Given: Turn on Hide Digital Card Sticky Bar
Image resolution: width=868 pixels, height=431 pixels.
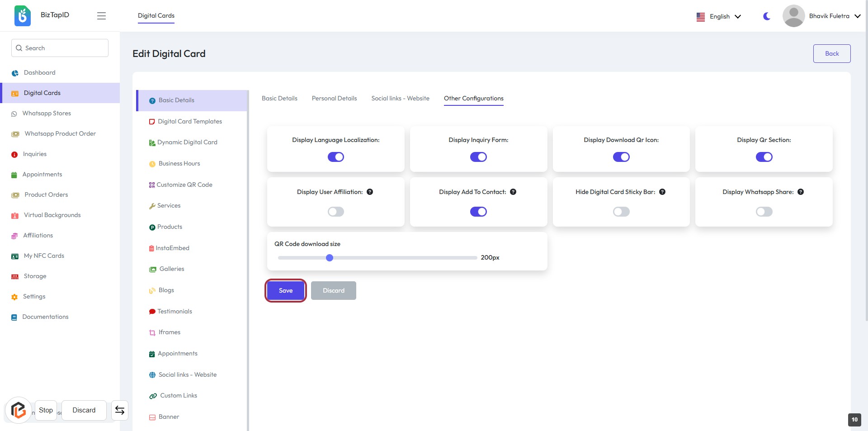Looking at the screenshot, I should point(621,212).
